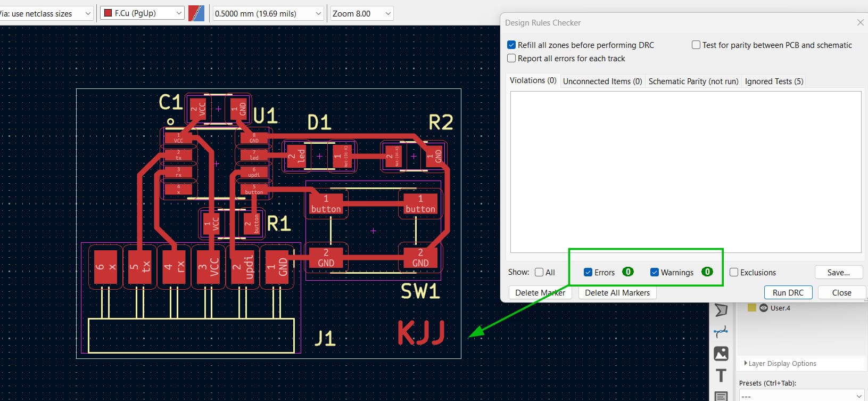The width and height of the screenshot is (868, 401).
Task: Expand Layer Display Options
Action: point(780,364)
